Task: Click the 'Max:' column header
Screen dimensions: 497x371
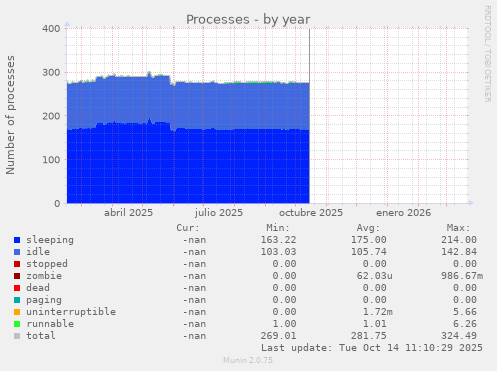Action: (459, 228)
